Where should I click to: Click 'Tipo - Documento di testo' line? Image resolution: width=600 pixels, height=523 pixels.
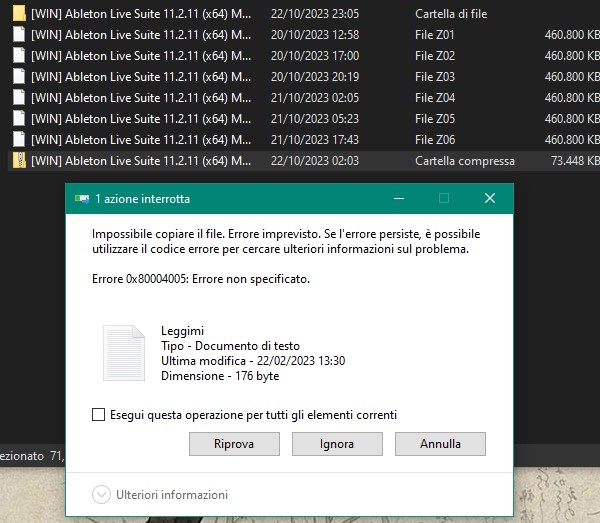click(230, 346)
